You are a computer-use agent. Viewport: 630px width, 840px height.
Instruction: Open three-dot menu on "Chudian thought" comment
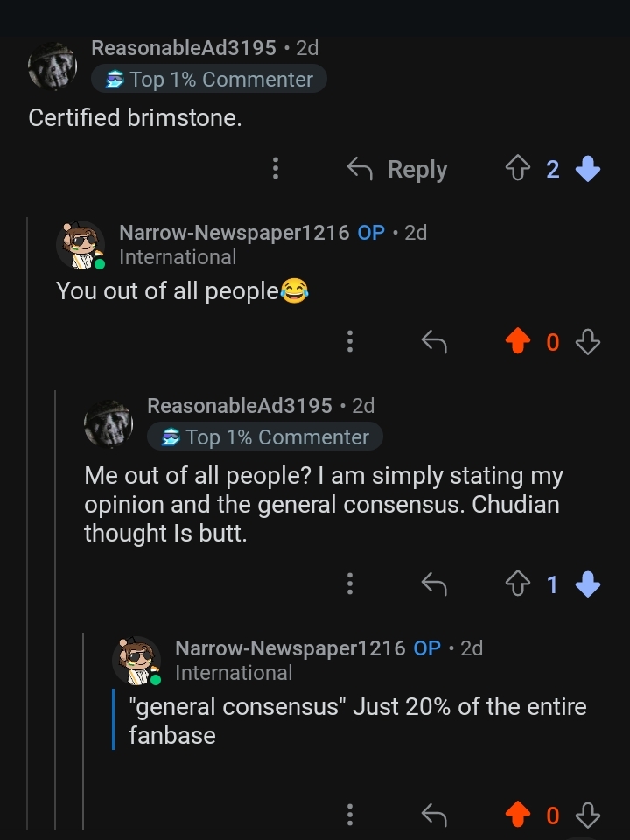pyautogui.click(x=350, y=584)
